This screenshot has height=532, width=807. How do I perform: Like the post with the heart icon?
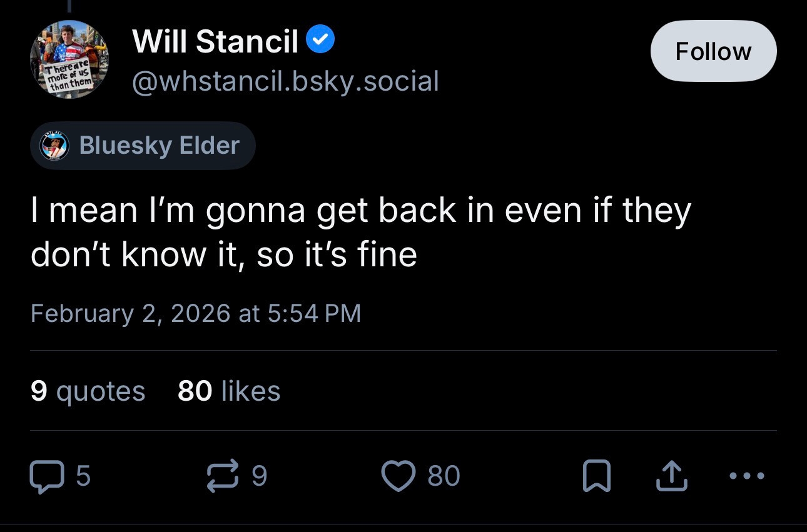click(x=398, y=476)
